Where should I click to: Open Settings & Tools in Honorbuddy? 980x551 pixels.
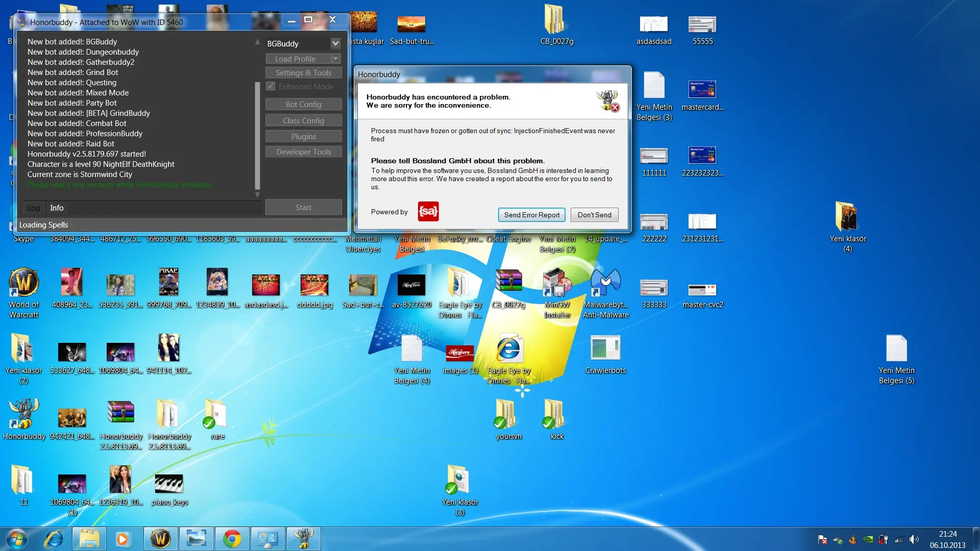[x=303, y=72]
